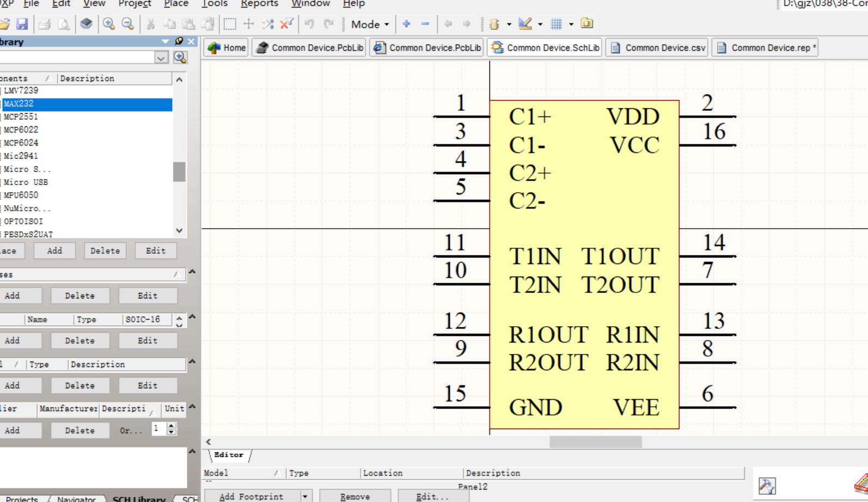Click the Copy icon in the toolbar
Screen dimensions: 868x502
pos(169,24)
